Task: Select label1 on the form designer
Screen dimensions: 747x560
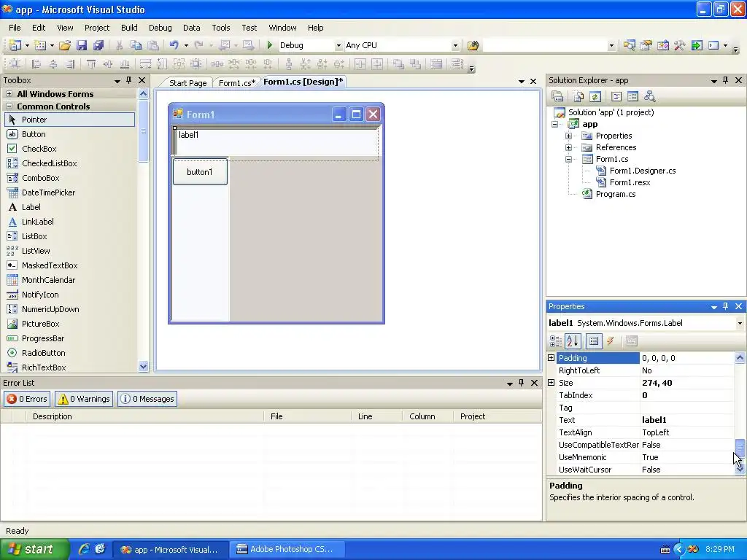Action: 189,135
